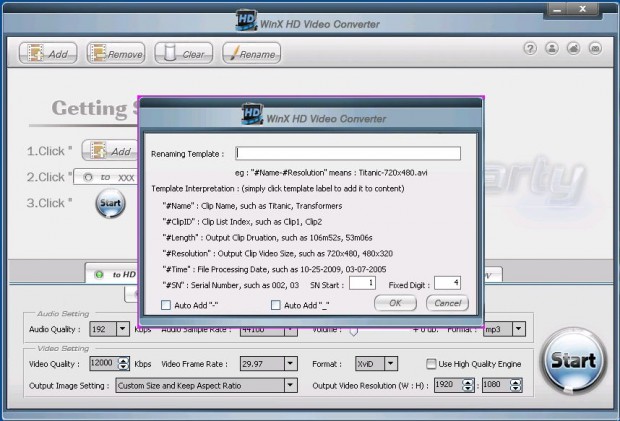Adjust the Volume slider handle
Screen dimensions: 620x421
pyautogui.click(x=354, y=332)
